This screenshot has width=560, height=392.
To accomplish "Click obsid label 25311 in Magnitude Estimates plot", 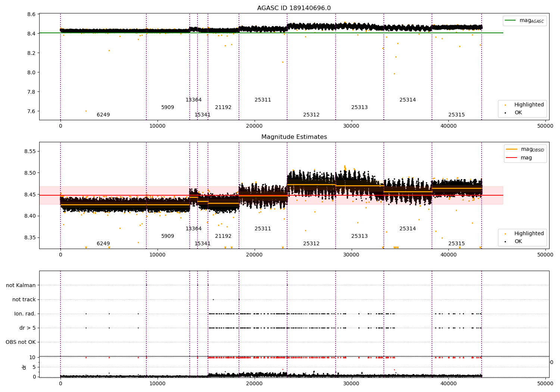I will pos(263,228).
